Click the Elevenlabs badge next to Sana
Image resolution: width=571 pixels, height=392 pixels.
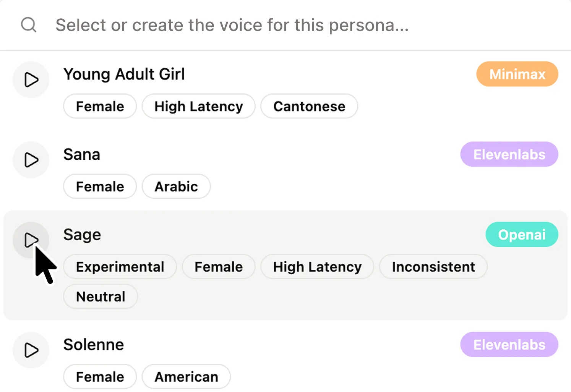[x=509, y=154]
